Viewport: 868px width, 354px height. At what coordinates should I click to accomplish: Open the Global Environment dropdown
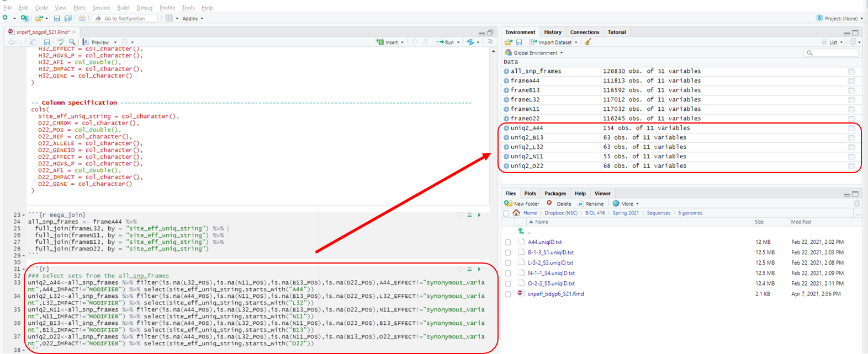(x=534, y=53)
